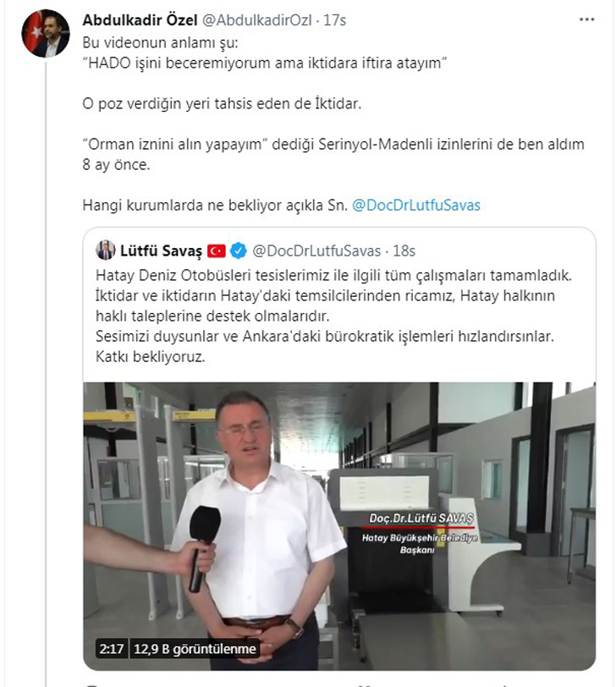Click the Doç.Dr.Lütfü SAVAŞ caption in the video
616x687 pixels.
point(421,519)
